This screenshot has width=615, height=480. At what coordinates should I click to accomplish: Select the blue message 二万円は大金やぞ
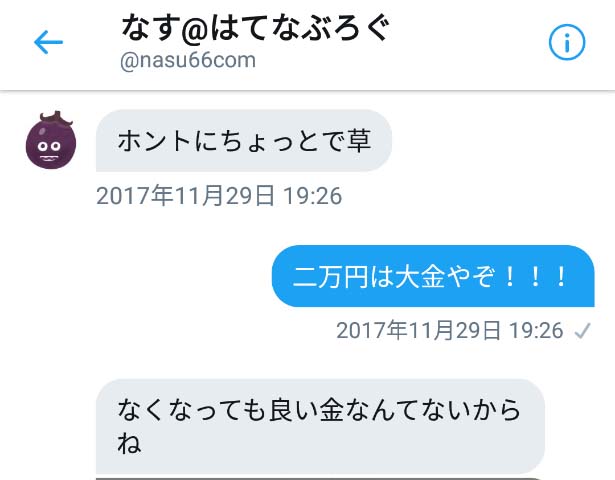point(433,276)
